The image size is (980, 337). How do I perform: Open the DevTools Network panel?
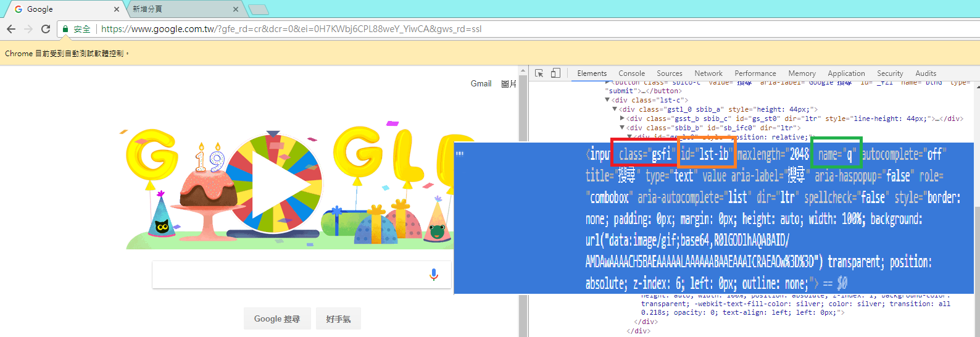coord(708,73)
